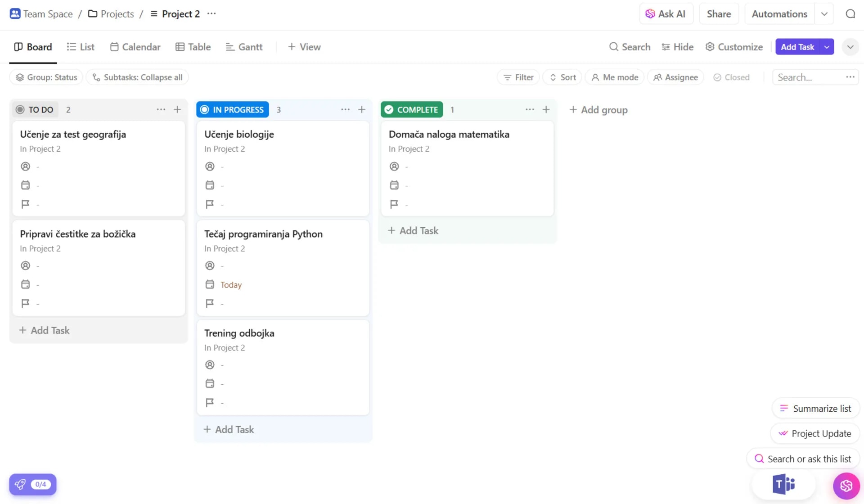Click Add Task under COMPLETE column
The image size is (864, 504).
click(x=413, y=230)
